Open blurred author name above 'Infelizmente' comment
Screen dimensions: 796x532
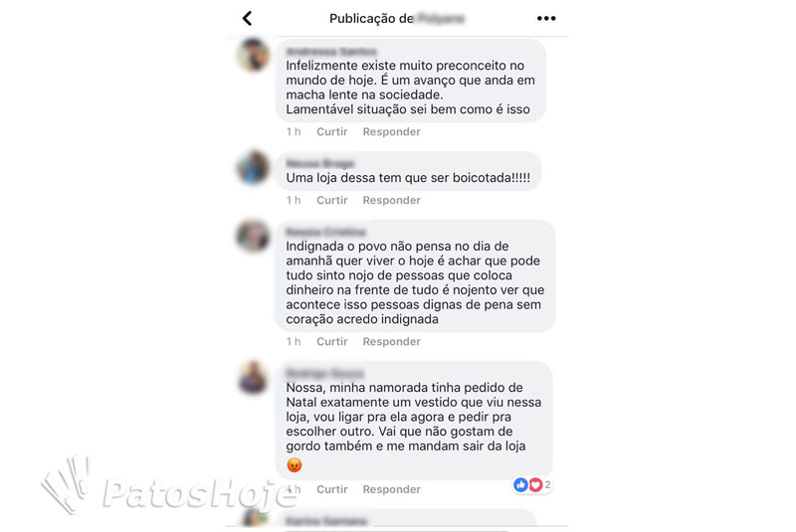(x=331, y=52)
